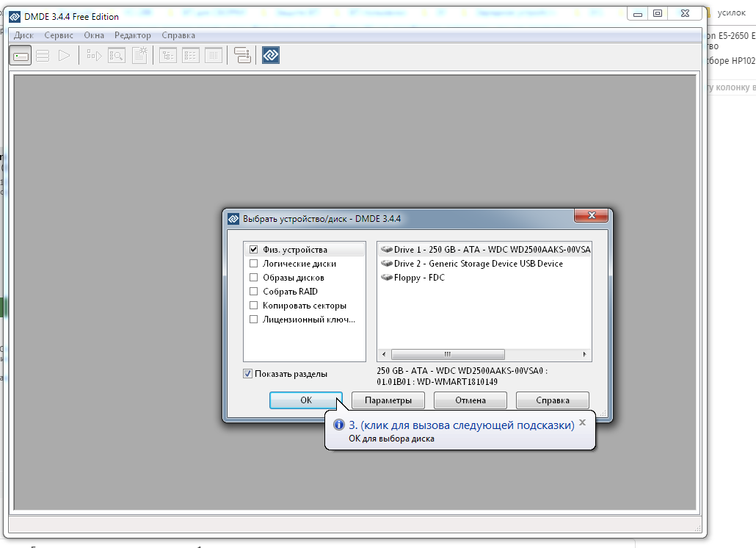Viewport: 756px width, 548px height.
Task: Open the Диск menu
Action: [x=24, y=35]
